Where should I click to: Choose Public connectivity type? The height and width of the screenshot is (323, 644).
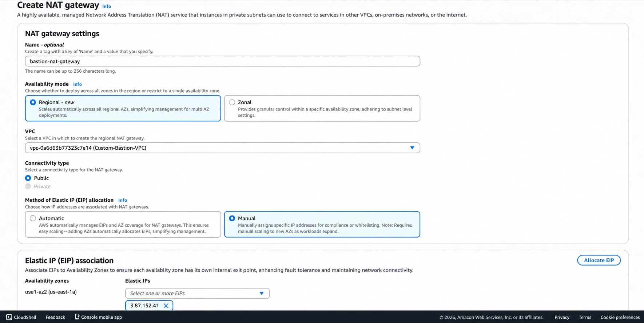28,178
